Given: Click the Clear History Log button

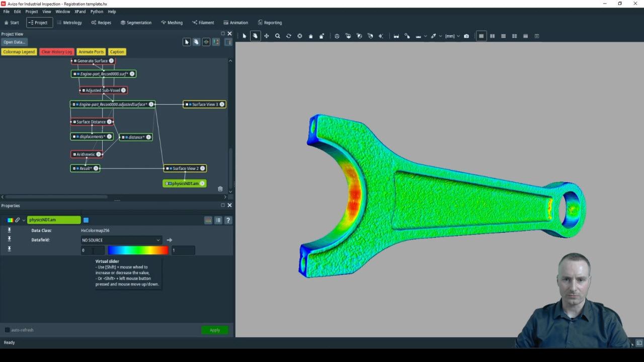Looking at the screenshot, I should [56, 52].
